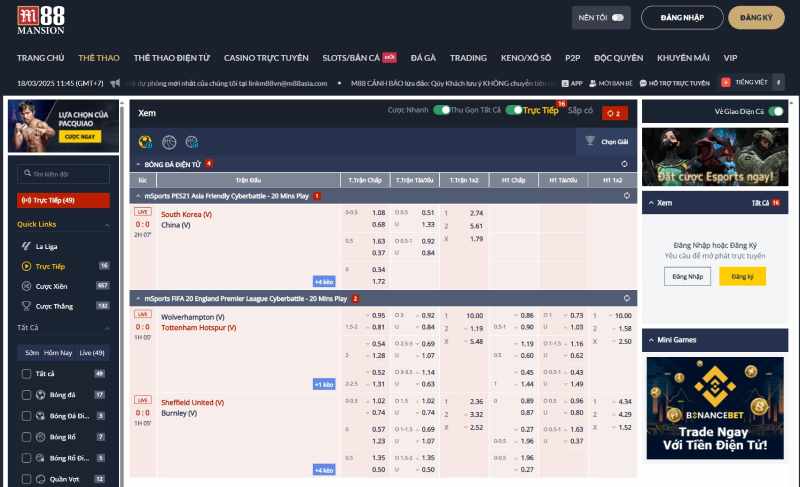
Task: Click the announcement megaphone icon
Action: (x=115, y=83)
